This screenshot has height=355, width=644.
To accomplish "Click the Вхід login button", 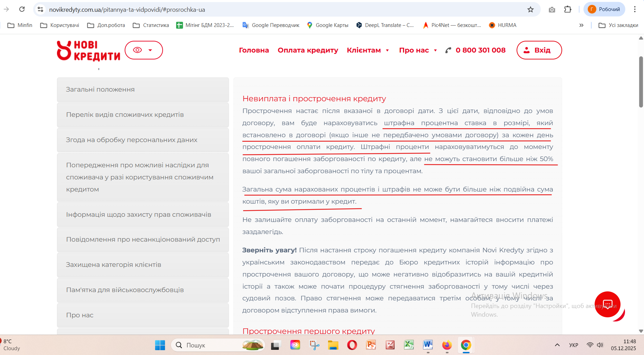I will pyautogui.click(x=539, y=50).
